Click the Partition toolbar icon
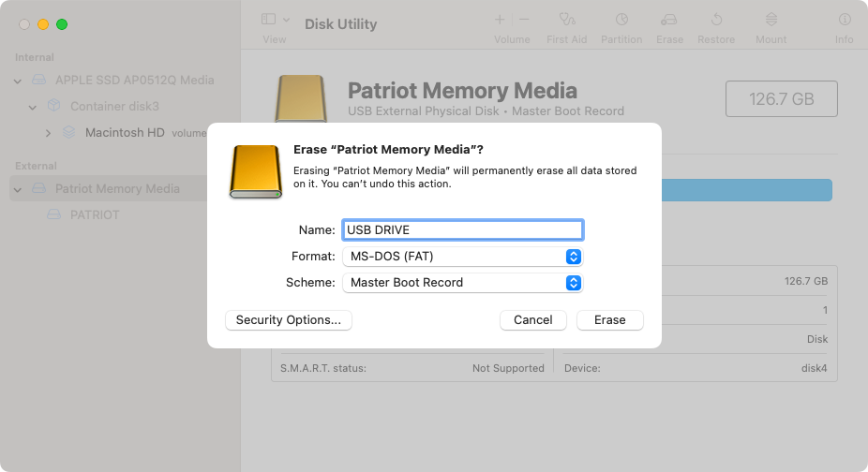Screen dimensions: 868x472 tap(621, 20)
